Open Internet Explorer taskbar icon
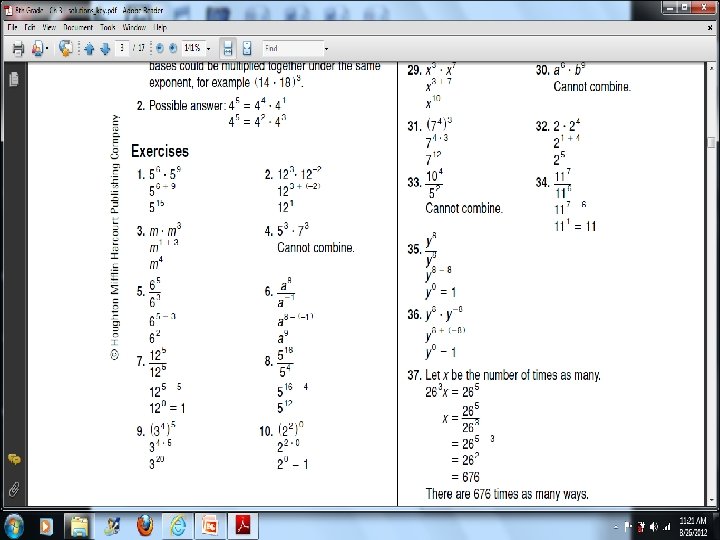 (177, 526)
